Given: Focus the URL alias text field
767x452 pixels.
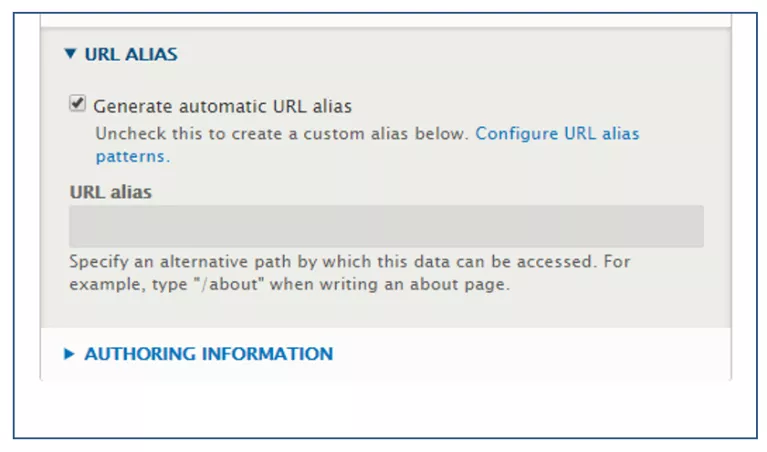Looking at the screenshot, I should coord(386,226).
